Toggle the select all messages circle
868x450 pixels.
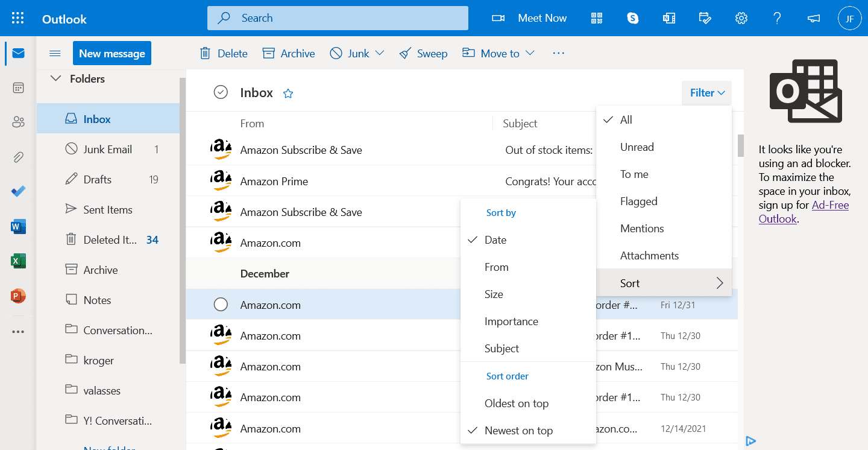pos(221,92)
